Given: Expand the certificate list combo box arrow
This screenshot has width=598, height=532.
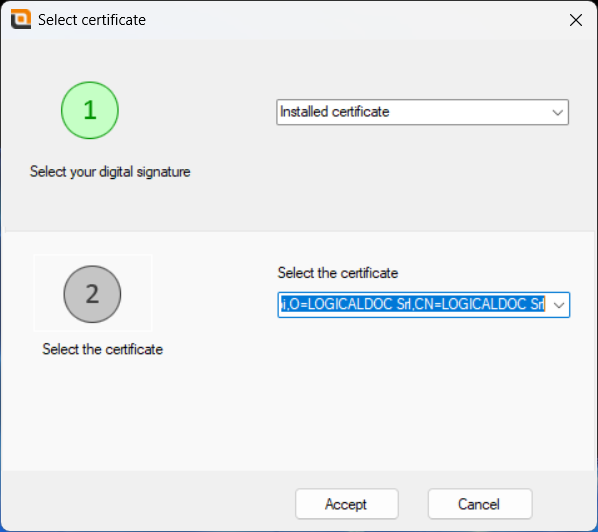Looking at the screenshot, I should [x=559, y=305].
